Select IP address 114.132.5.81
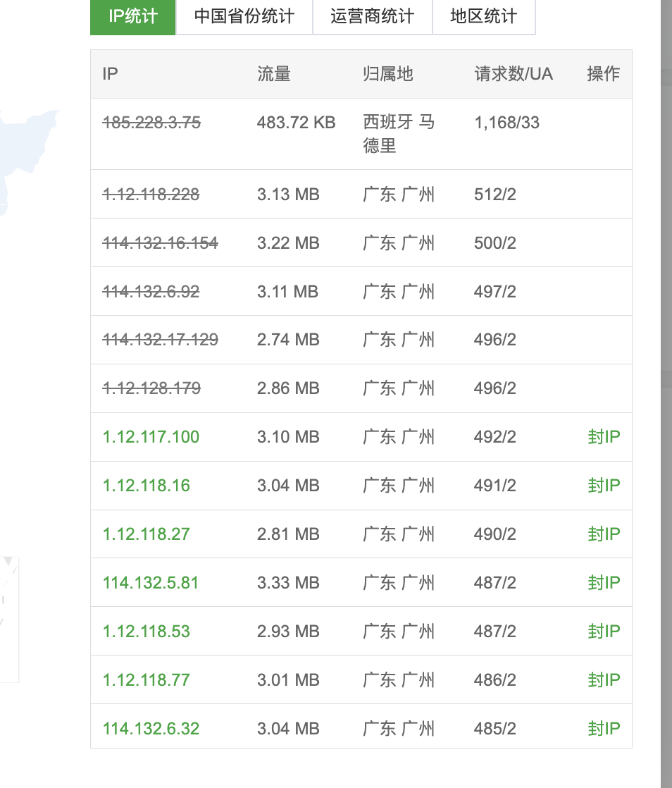Screen dimensions: 672x788 (150, 582)
